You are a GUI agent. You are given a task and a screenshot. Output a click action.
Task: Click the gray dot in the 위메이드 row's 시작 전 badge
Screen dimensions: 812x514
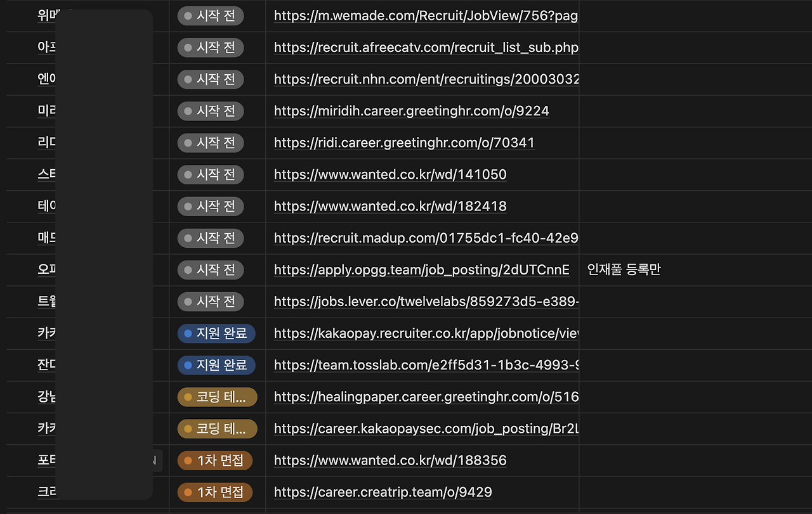click(188, 16)
